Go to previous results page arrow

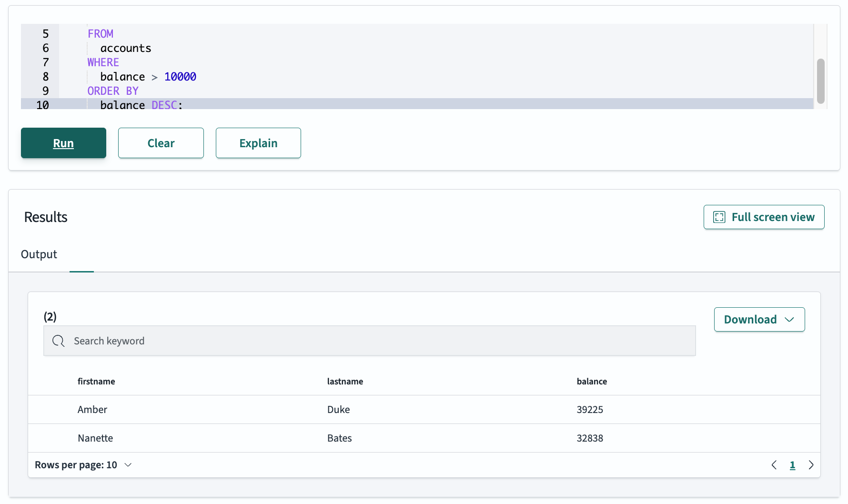tap(774, 465)
